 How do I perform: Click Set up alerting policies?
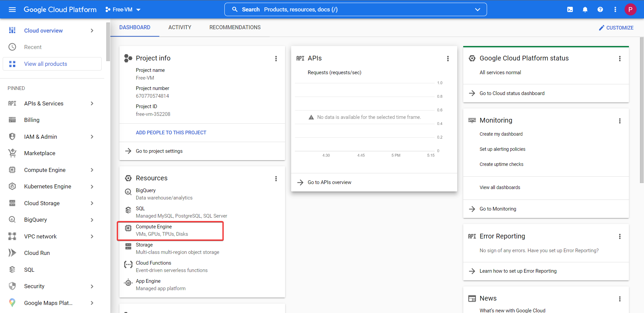(502, 149)
